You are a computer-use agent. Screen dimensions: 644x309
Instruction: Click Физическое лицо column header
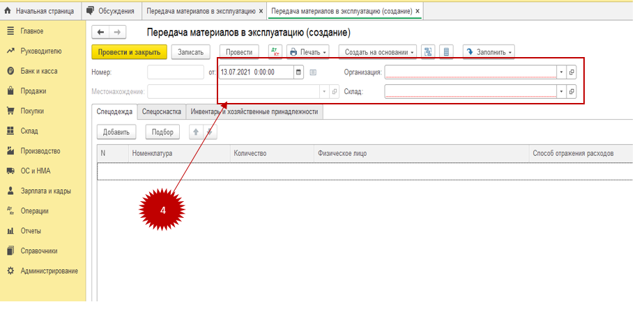click(422, 155)
